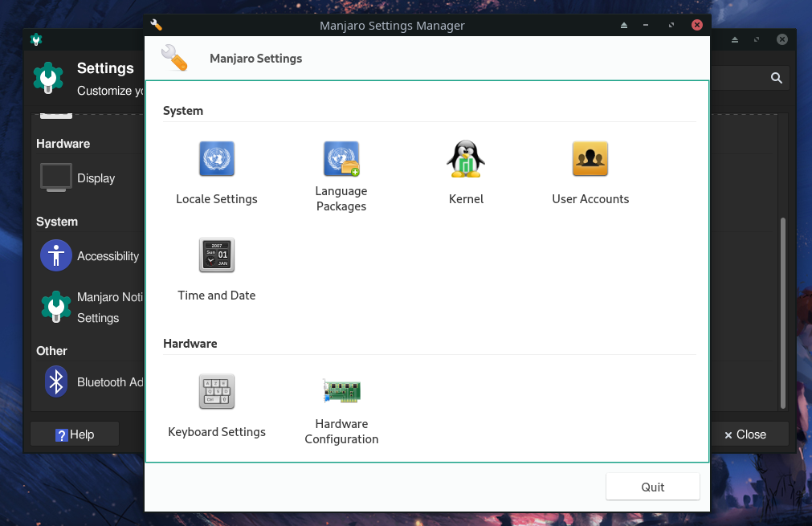Image resolution: width=812 pixels, height=526 pixels.
Task: Click the 'Time and Date' label
Action: click(217, 295)
